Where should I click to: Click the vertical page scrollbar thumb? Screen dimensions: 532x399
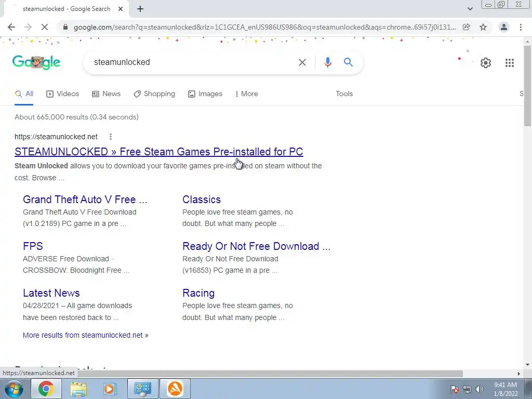[527, 86]
